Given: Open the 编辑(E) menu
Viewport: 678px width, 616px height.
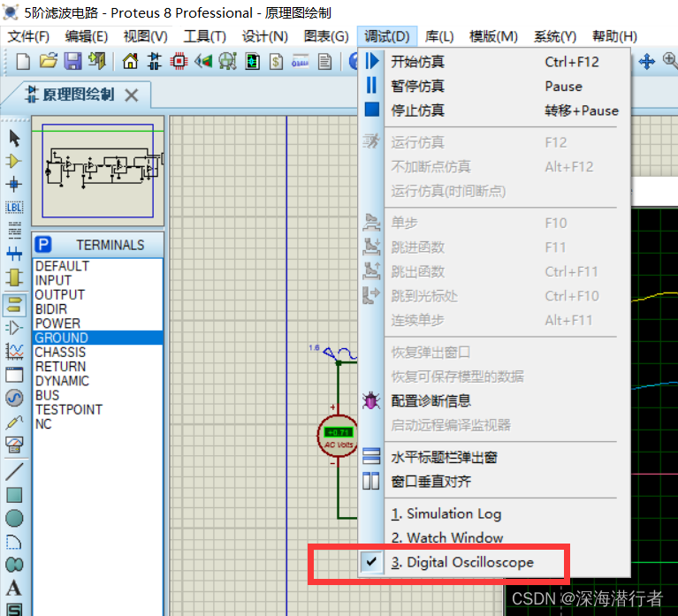Looking at the screenshot, I should click(87, 36).
